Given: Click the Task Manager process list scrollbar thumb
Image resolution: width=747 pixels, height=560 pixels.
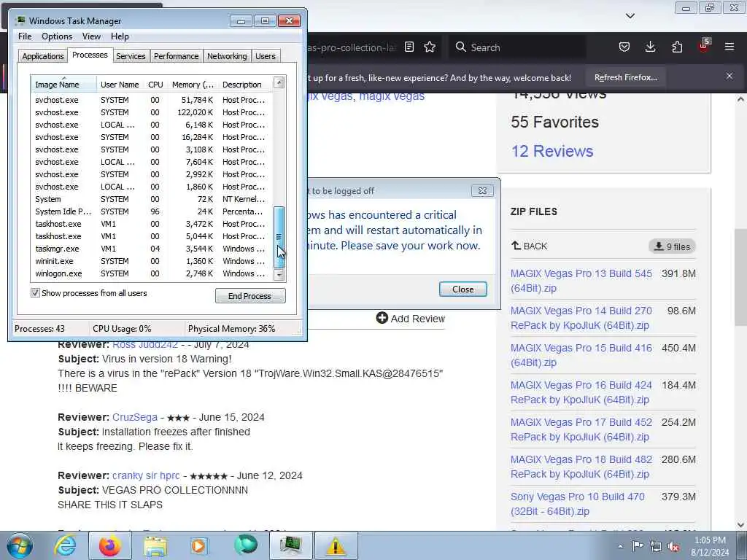Looking at the screenshot, I should pos(279,237).
